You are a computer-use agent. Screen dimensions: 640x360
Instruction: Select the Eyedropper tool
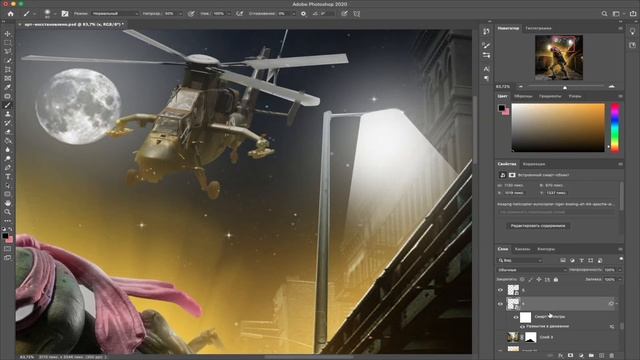click(7, 87)
